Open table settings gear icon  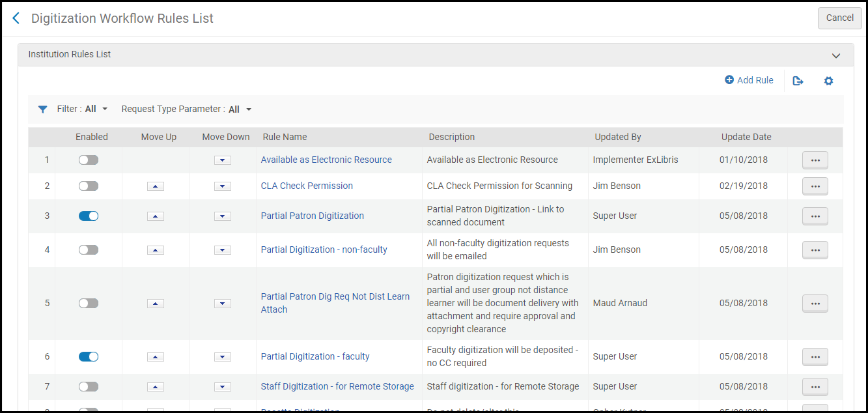[x=828, y=81]
